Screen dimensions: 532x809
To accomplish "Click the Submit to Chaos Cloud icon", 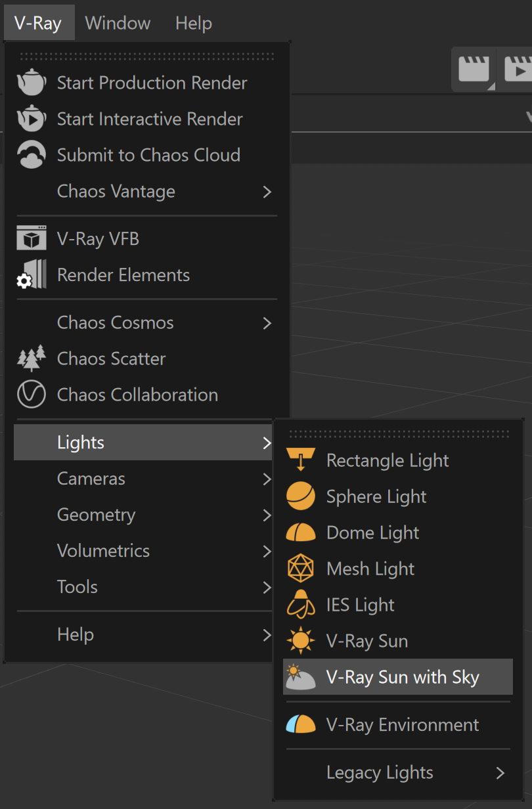I will pos(32,155).
